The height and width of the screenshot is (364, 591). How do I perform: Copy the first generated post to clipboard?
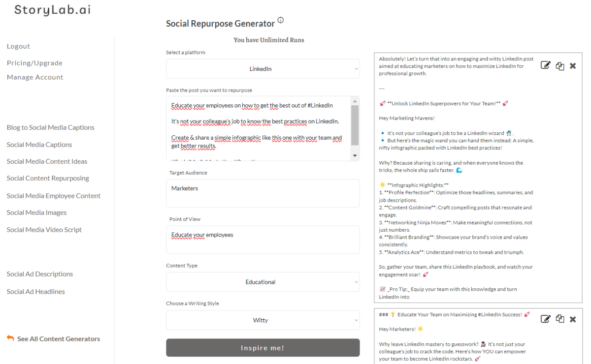559,66
